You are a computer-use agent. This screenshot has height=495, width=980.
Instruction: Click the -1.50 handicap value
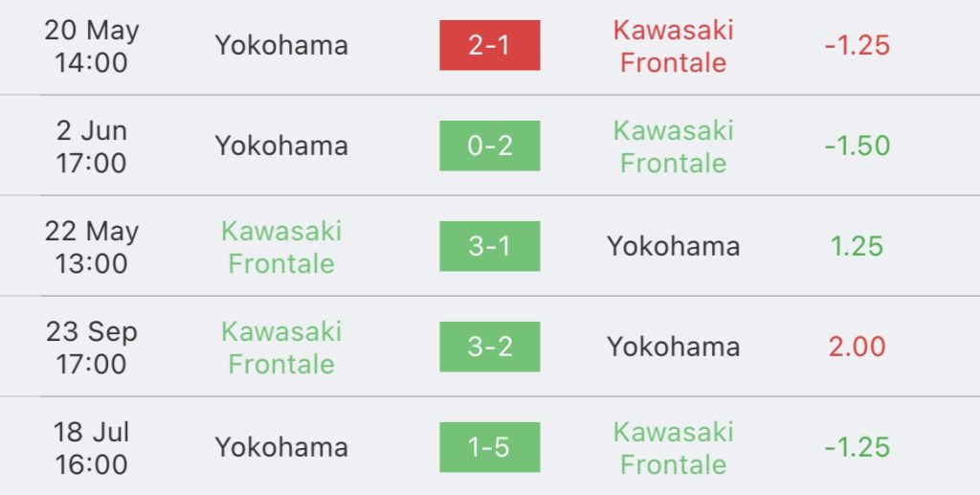click(857, 146)
